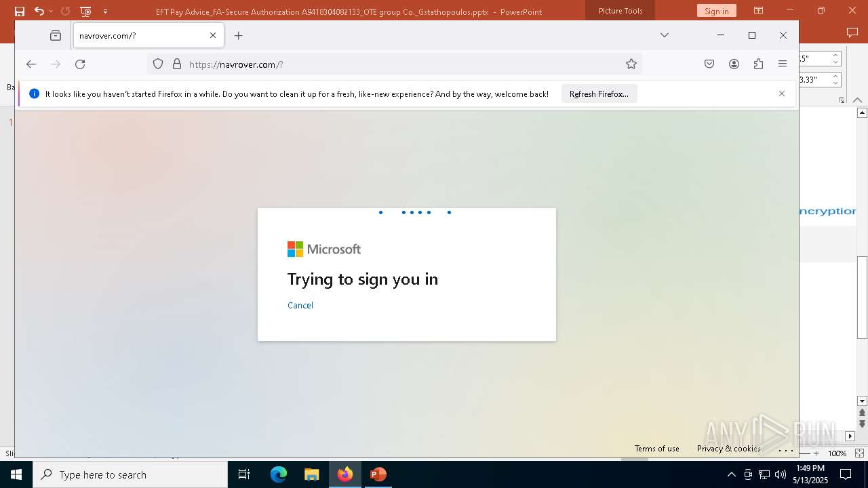The width and height of the screenshot is (868, 488).
Task: View site security padlock information
Action: point(177,64)
